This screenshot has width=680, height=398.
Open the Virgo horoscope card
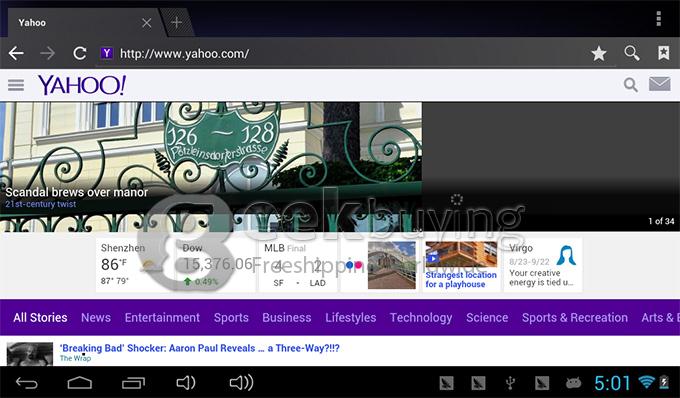543,264
